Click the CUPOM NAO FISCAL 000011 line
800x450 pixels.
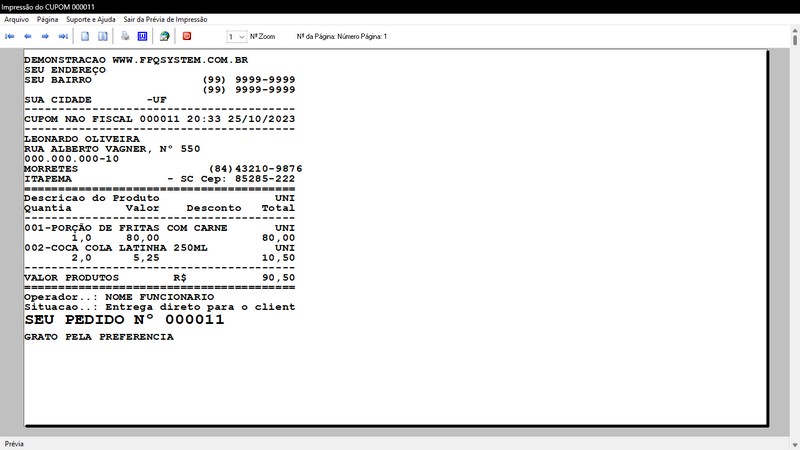click(x=160, y=119)
